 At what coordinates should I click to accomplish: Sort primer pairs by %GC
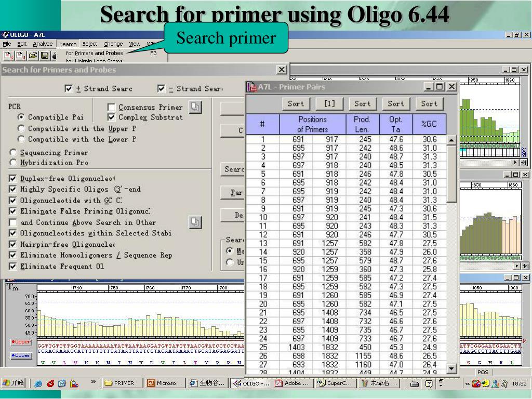429,104
